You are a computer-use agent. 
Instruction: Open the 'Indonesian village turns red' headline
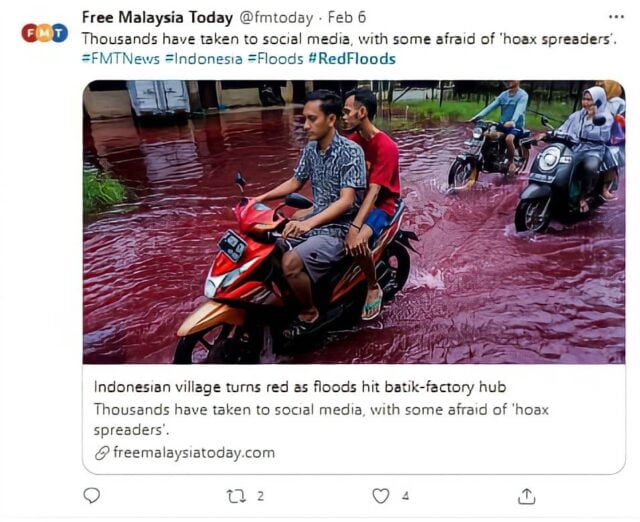pyautogui.click(x=301, y=387)
